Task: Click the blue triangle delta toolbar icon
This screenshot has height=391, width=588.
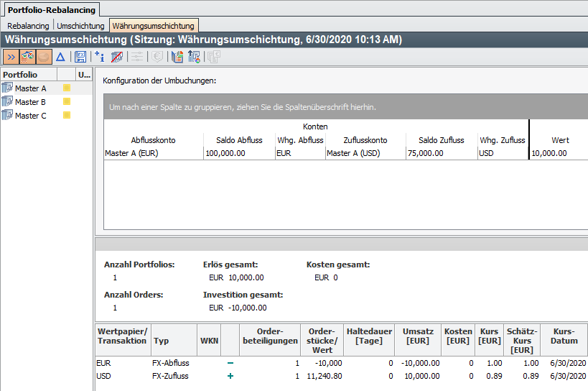Action: (x=60, y=57)
